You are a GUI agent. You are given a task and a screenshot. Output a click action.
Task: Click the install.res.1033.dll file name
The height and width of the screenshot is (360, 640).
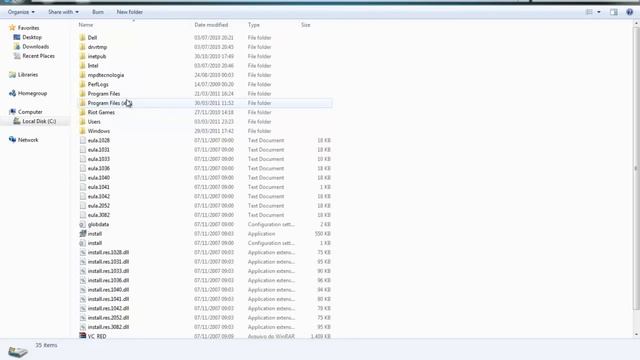pos(108,271)
